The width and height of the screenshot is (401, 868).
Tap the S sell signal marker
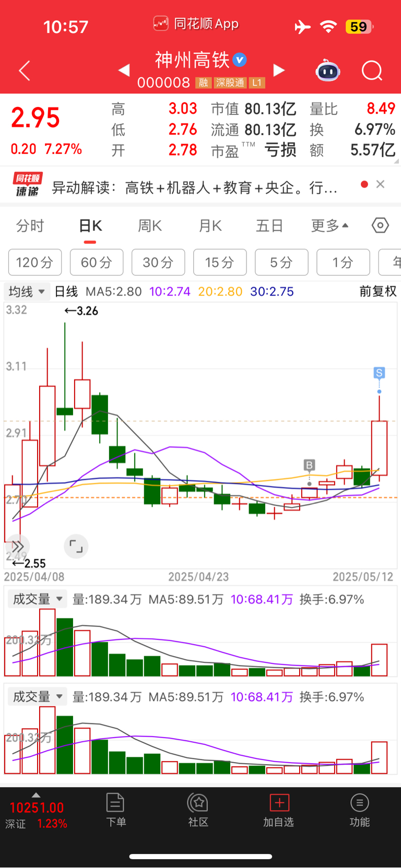[x=379, y=373]
